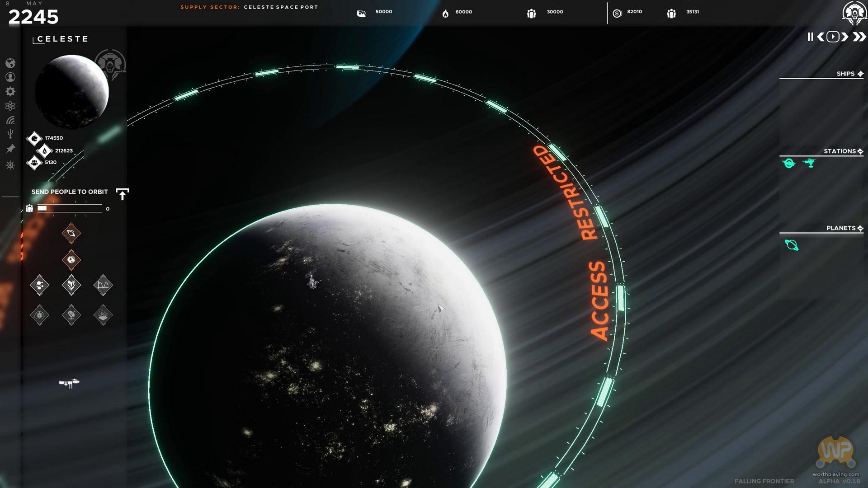Select the pin icon in sidebar
Screen dimensions: 868x488
point(10,149)
